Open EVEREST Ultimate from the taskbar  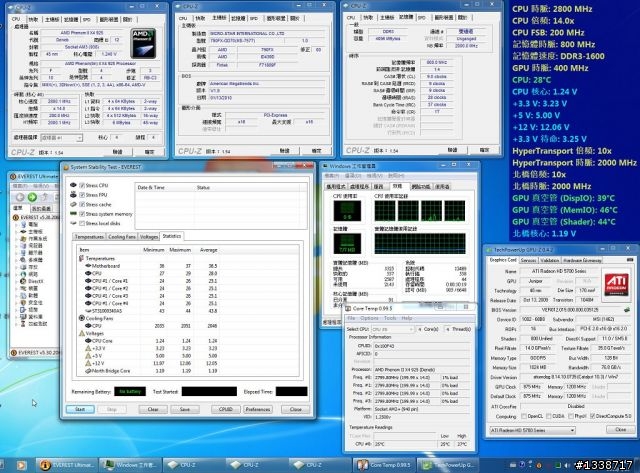(x=67, y=465)
